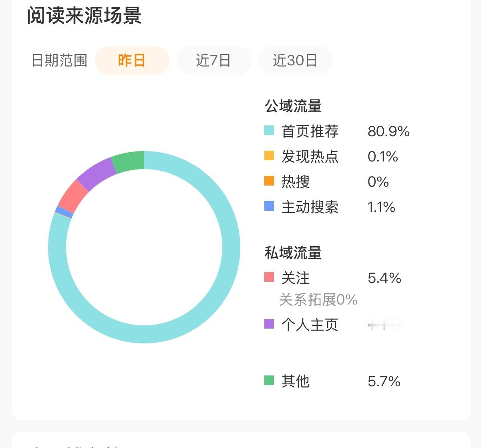Viewport: 481px width, 448px height.
Task: Tap the 个人主页 legend label
Action: (310, 325)
